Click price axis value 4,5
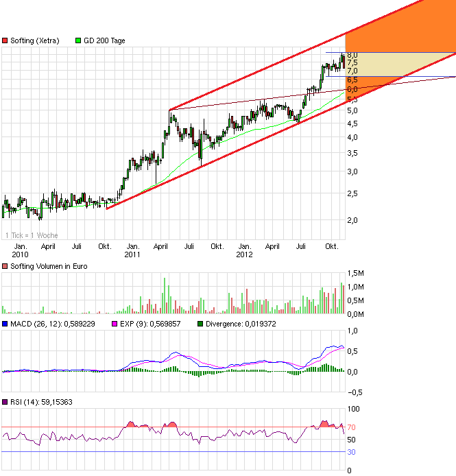 pos(352,123)
